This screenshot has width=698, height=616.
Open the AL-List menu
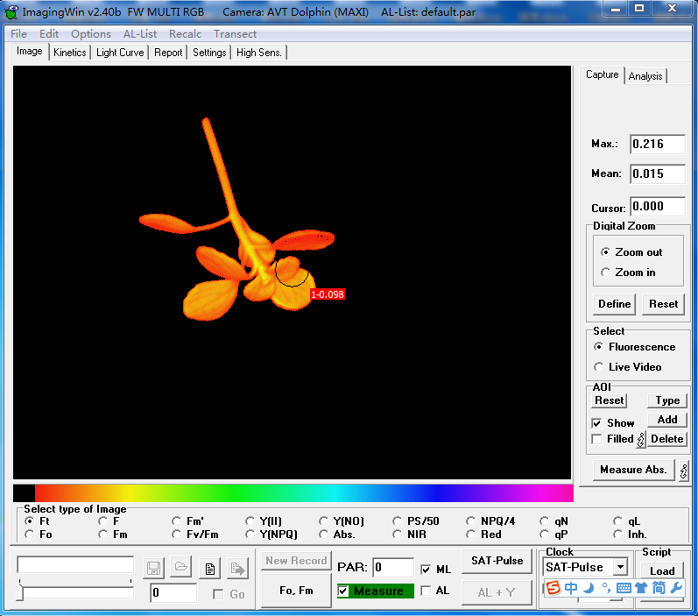pos(140,34)
